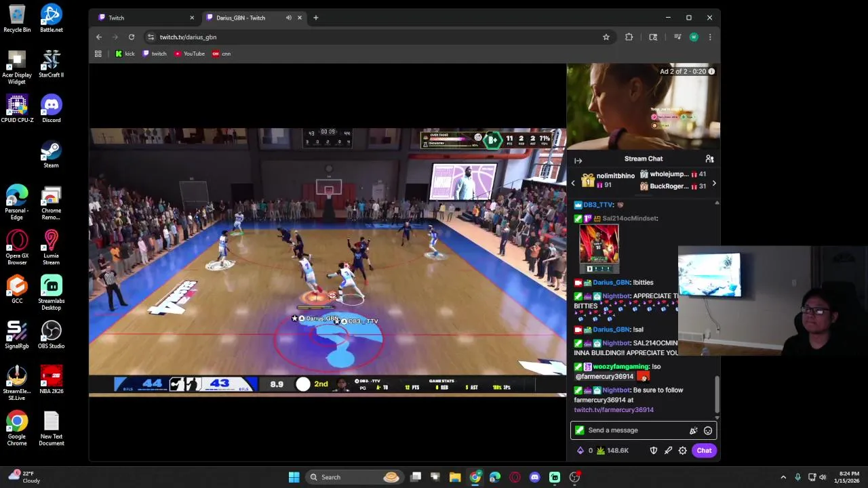Open the YouTube bookmark
The image size is (868, 488).
click(190, 54)
